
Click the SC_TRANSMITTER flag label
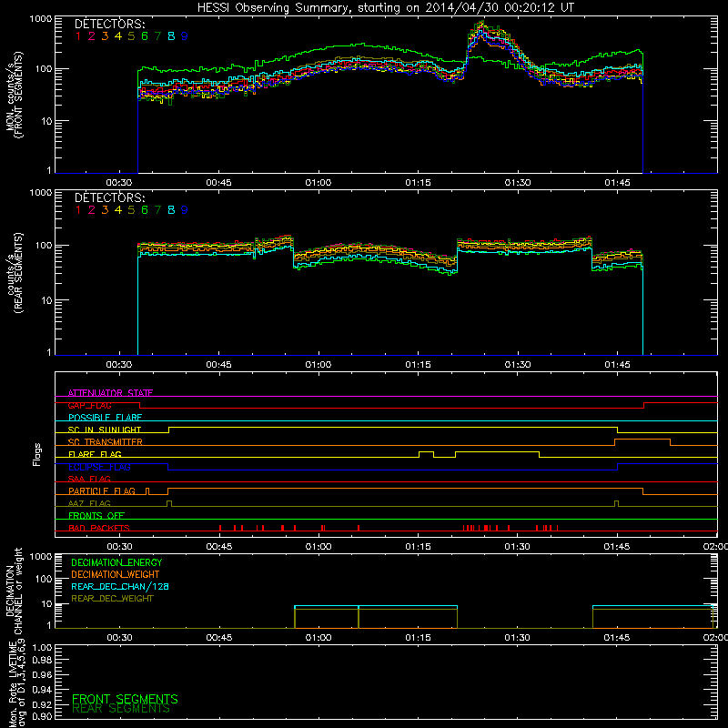(x=106, y=442)
